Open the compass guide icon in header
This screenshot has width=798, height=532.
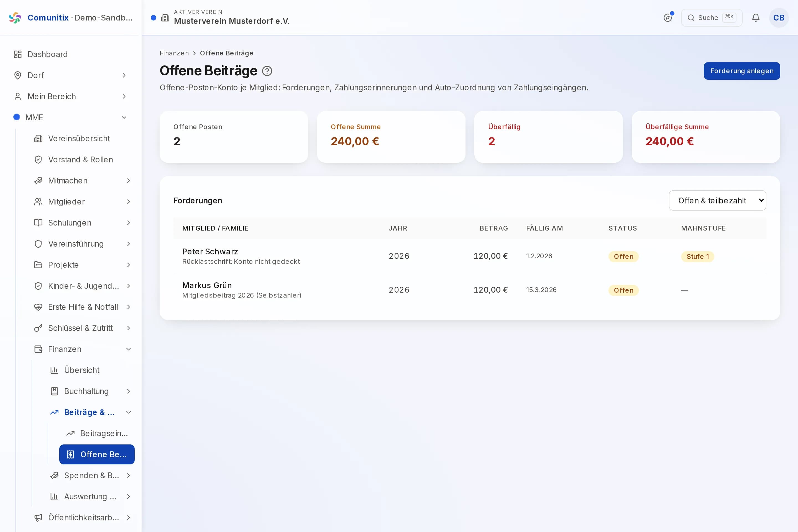pos(668,18)
